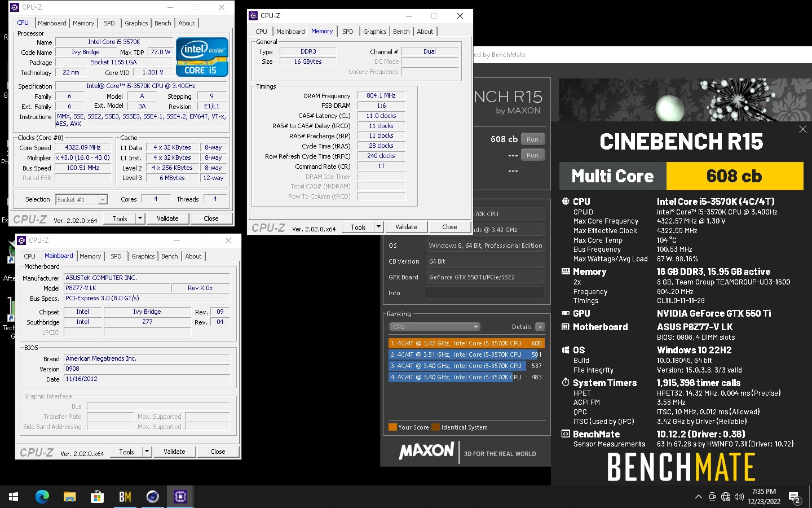Select ranking entry scoring 581
Viewport: 812px width, 508px height.
[x=466, y=354]
